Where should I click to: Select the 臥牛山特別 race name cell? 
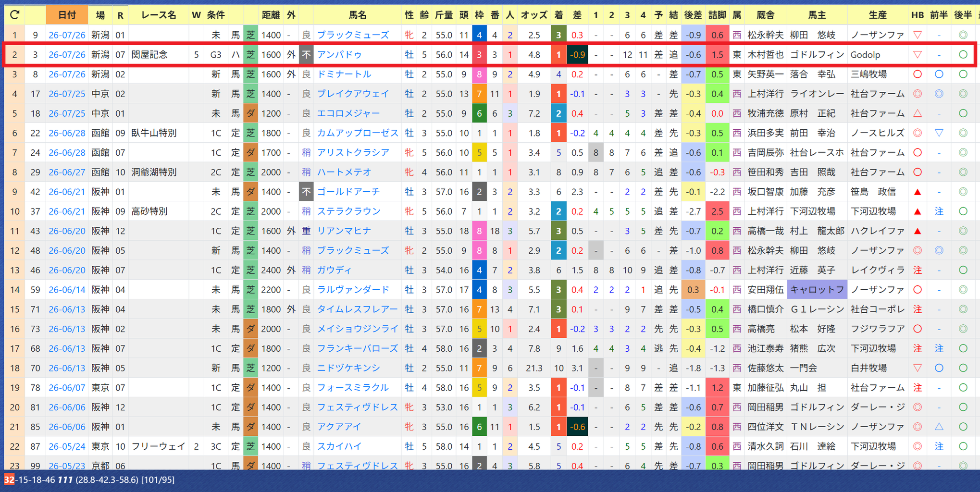point(159,133)
